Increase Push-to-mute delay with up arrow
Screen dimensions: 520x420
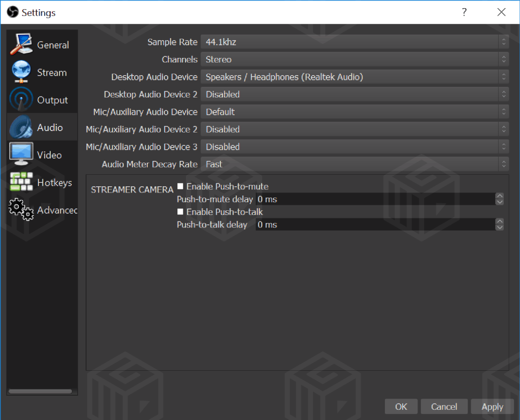[x=500, y=196]
